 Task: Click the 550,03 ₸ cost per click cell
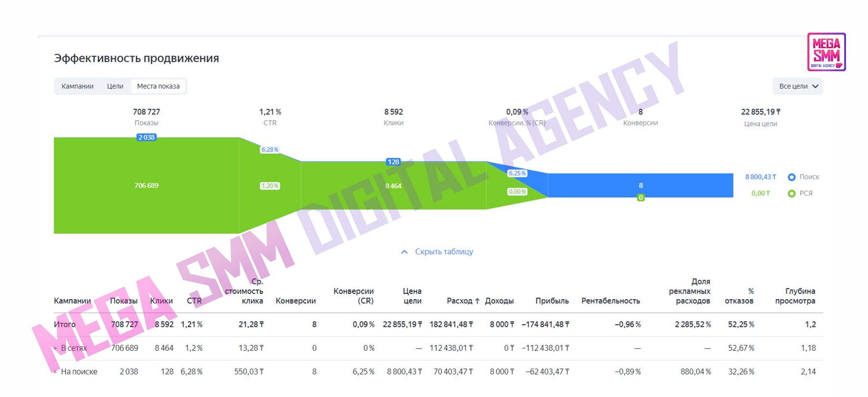[x=248, y=372]
